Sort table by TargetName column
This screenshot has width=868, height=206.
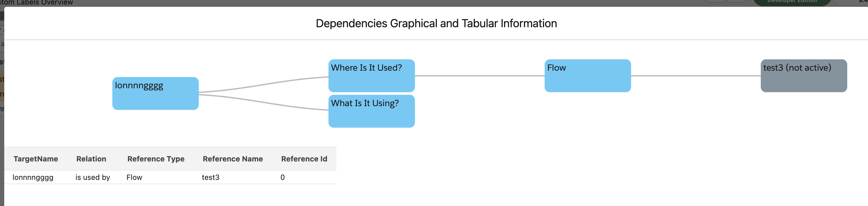(x=36, y=158)
